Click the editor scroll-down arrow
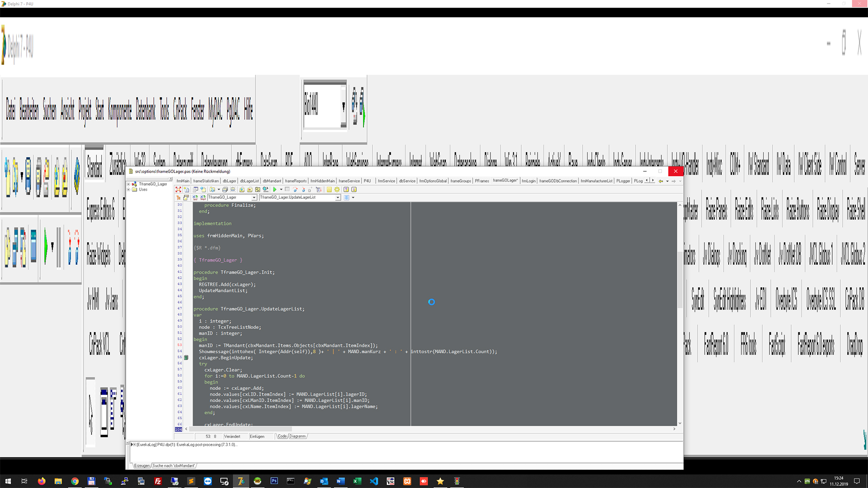The image size is (868, 488). click(x=680, y=423)
